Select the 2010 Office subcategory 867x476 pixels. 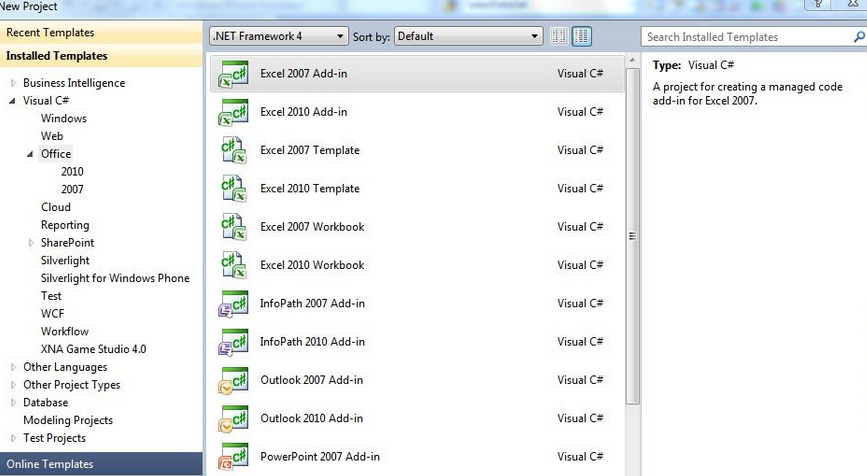[x=72, y=171]
